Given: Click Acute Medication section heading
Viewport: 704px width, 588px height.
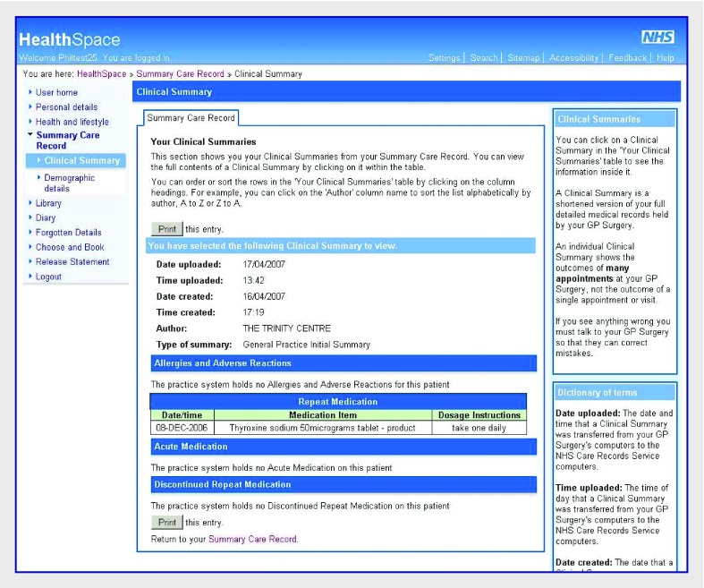Looking at the screenshot, I should (344, 447).
